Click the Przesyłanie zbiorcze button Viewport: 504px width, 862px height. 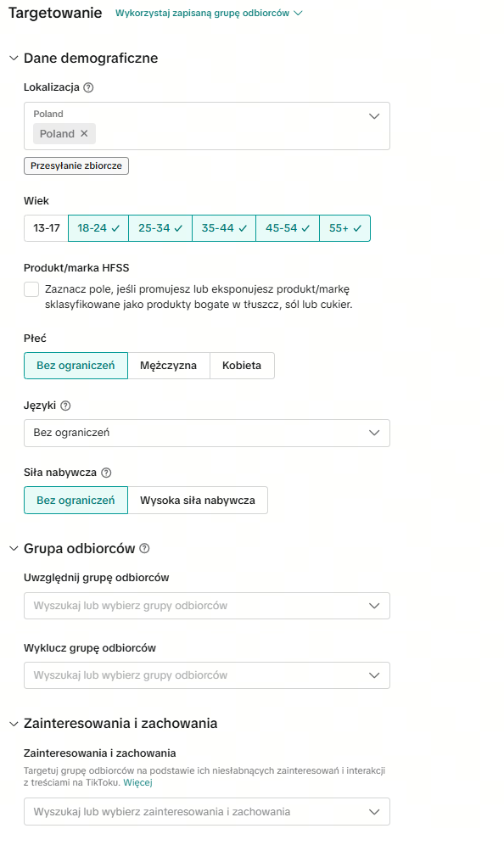pos(76,166)
